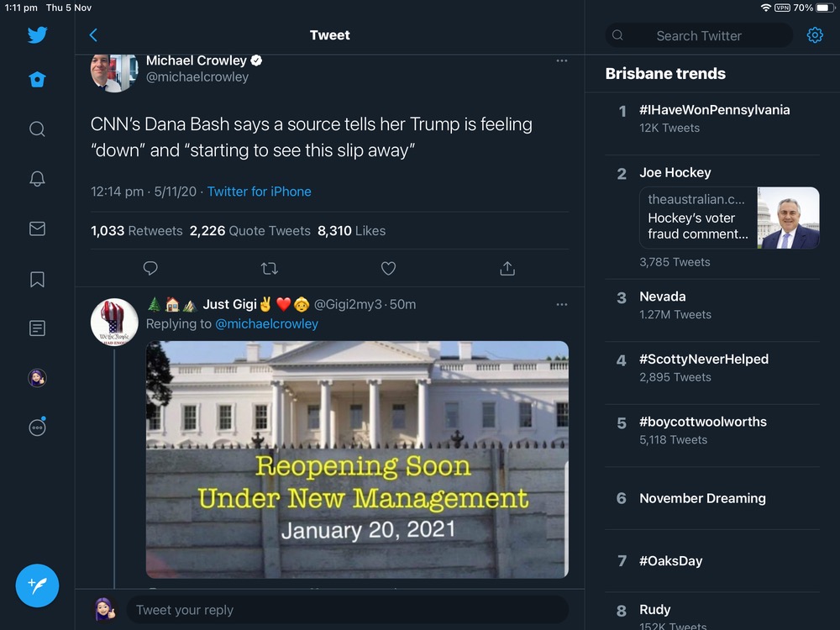Retweet Michael Crowley's tweet
This screenshot has width=840, height=630.
click(270, 269)
